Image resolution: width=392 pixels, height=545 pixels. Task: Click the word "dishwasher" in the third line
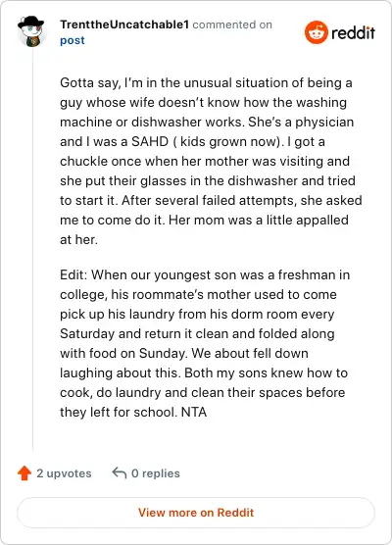click(167, 122)
